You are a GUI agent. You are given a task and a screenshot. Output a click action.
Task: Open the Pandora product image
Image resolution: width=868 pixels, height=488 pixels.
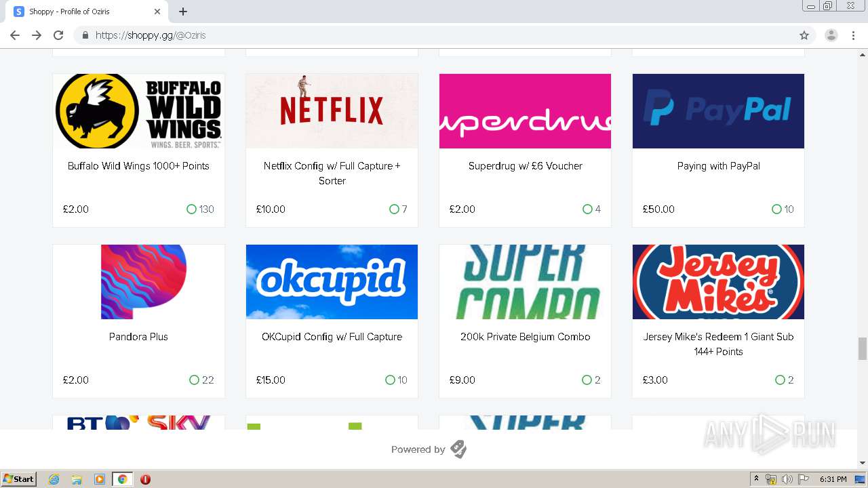point(138,282)
